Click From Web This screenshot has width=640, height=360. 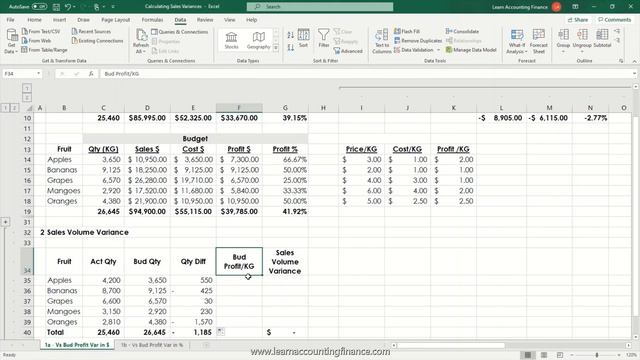36,41
